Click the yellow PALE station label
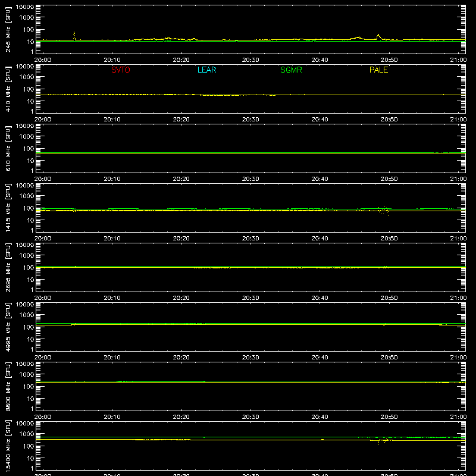The height and width of the screenshot is (476, 476). (x=378, y=70)
